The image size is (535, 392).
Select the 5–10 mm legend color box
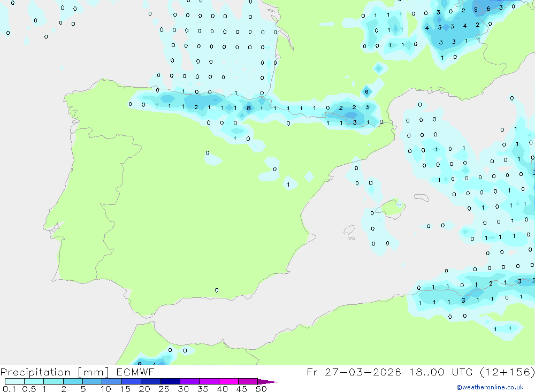(93, 381)
